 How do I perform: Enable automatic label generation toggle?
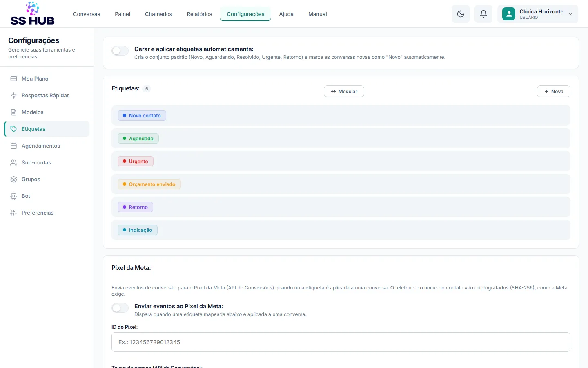pyautogui.click(x=120, y=51)
